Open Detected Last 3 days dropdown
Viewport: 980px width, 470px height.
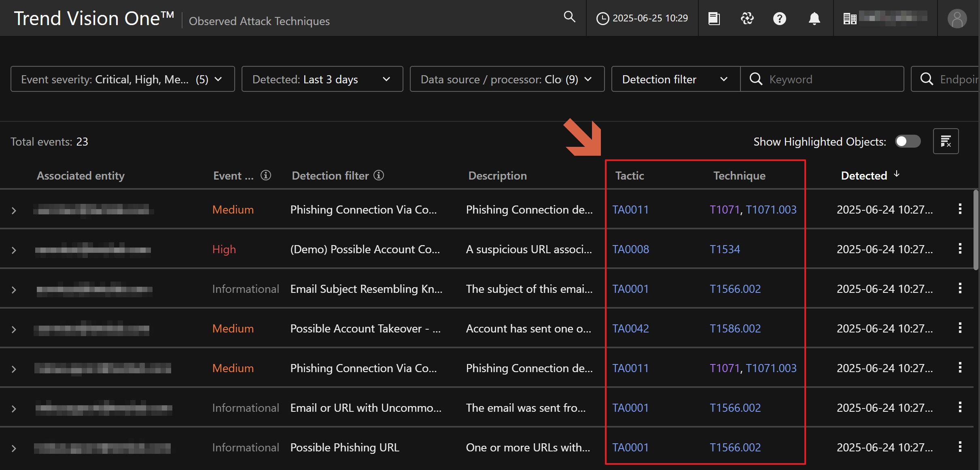click(322, 79)
